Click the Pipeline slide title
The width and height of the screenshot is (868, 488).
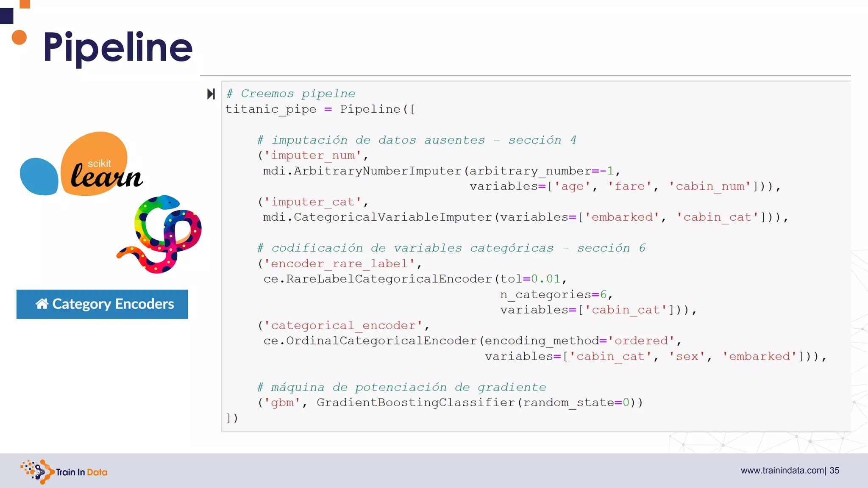(118, 47)
